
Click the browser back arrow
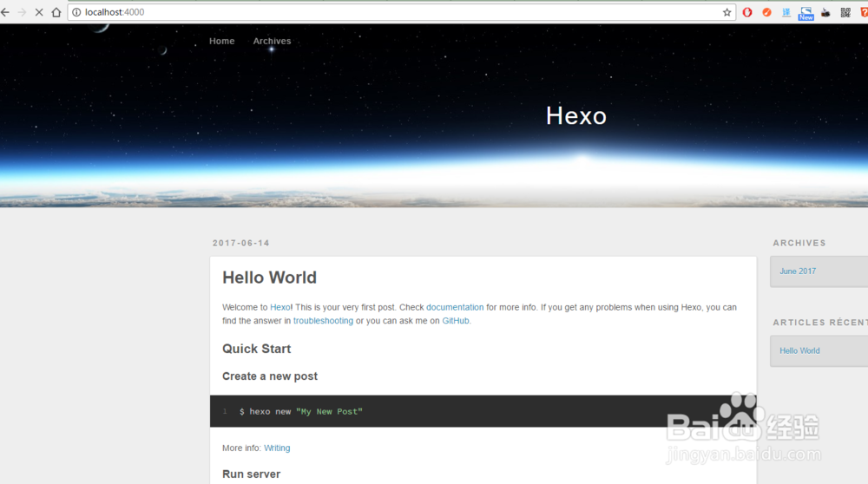pos(5,12)
